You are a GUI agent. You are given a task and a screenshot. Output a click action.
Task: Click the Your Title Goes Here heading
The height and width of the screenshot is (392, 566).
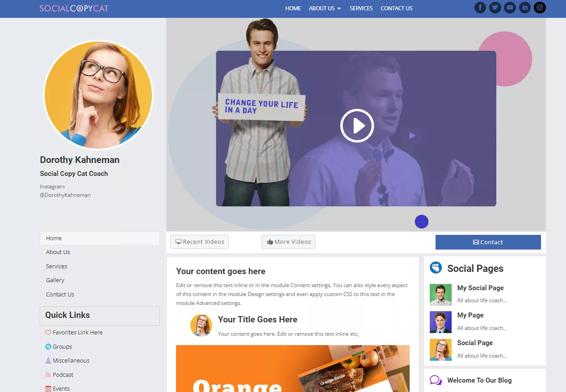[257, 320]
